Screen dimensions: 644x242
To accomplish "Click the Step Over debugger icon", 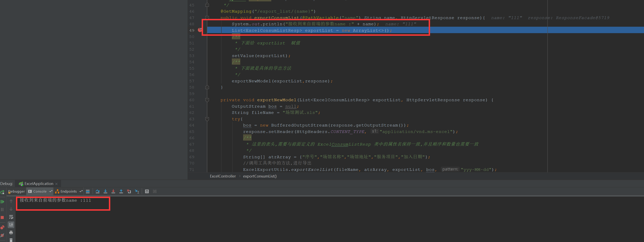I will tap(97, 191).
